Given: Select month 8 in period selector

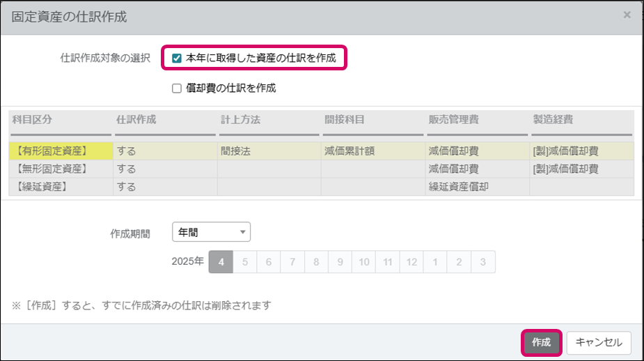Looking at the screenshot, I should coord(316,262).
